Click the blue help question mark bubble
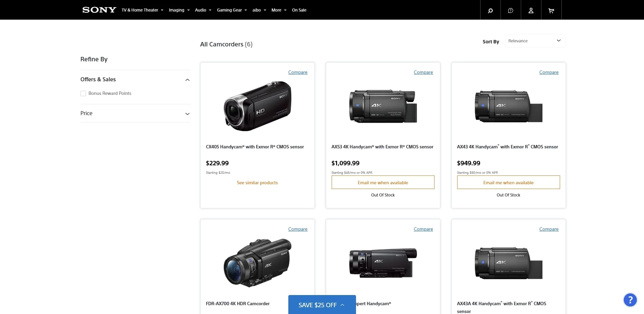Screen dimensions: 644x314 point(630,300)
